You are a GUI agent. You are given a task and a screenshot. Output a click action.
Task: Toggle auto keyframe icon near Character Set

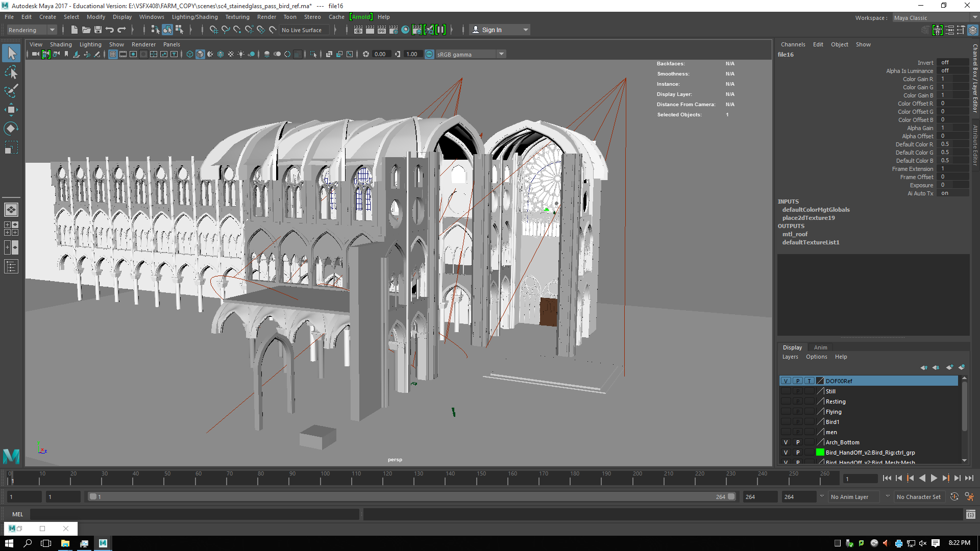pyautogui.click(x=954, y=496)
